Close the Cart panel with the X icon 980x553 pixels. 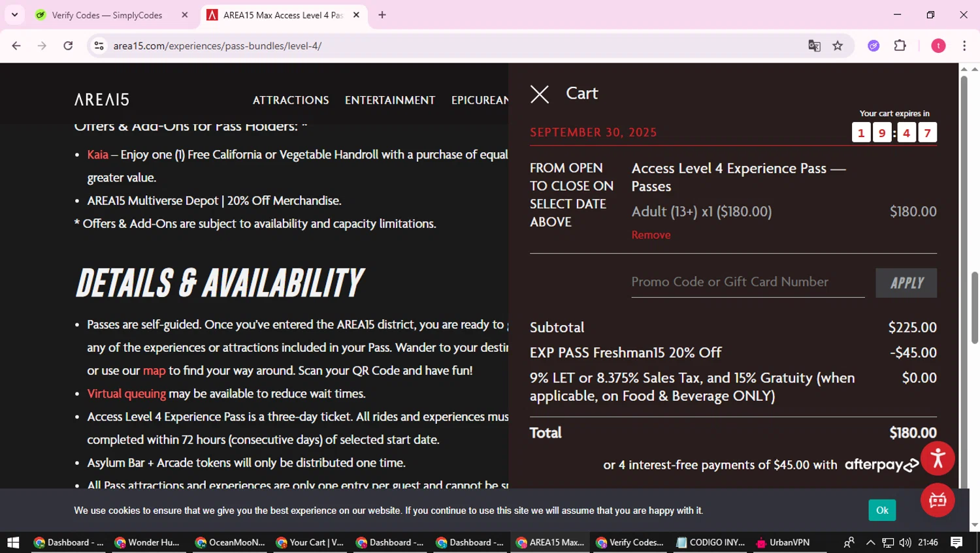click(x=540, y=94)
